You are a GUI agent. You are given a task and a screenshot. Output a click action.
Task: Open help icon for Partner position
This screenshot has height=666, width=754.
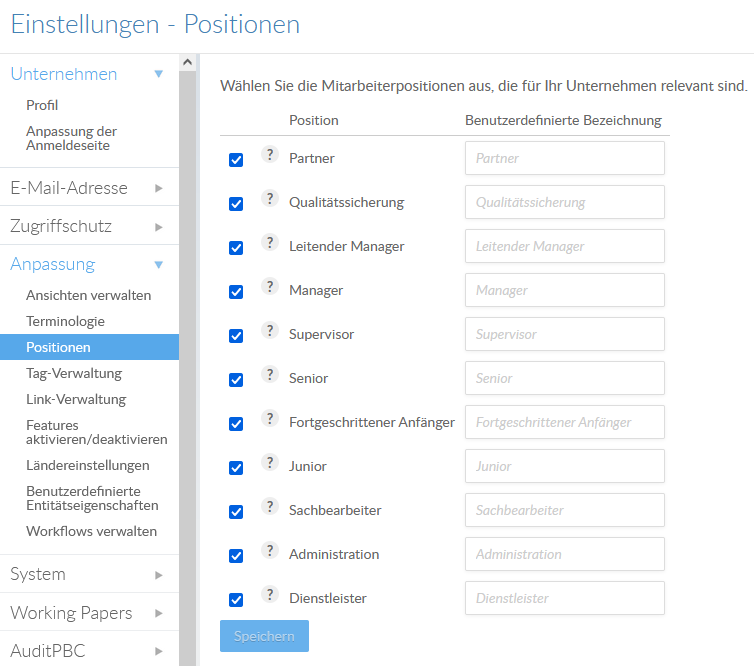(270, 154)
